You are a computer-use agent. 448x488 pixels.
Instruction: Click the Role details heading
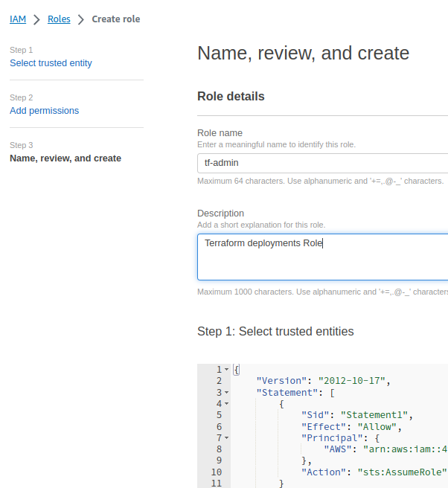click(231, 97)
